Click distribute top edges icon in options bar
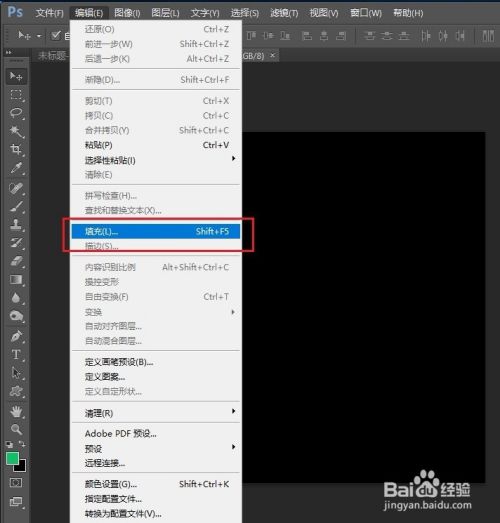Screen dimensions: 500x523 pyautogui.click(x=369, y=35)
